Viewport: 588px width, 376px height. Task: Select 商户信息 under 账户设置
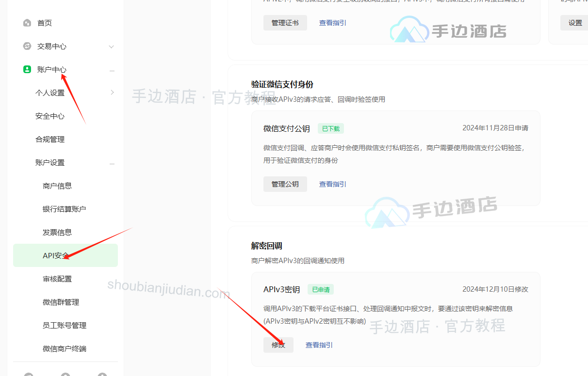57,186
